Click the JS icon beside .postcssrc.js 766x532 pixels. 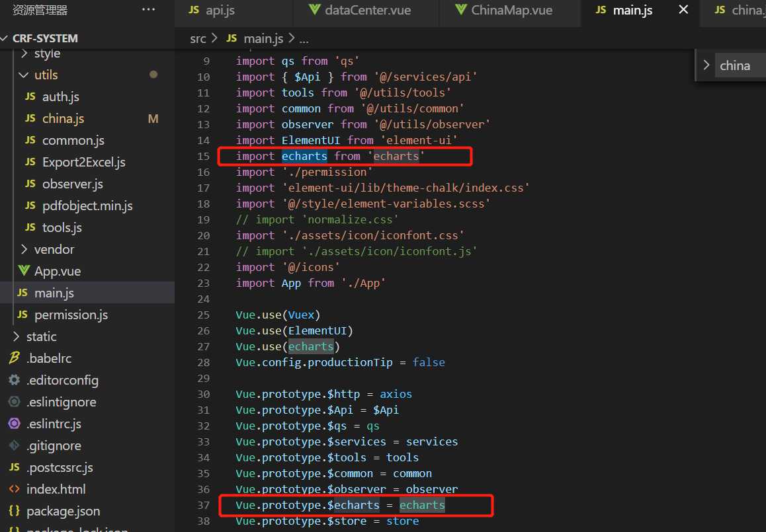pos(14,467)
